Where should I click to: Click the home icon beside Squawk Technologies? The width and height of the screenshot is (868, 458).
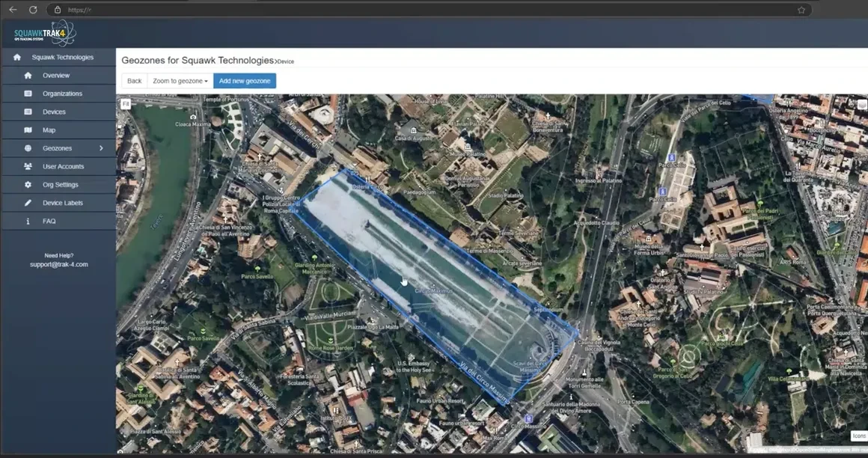point(17,57)
